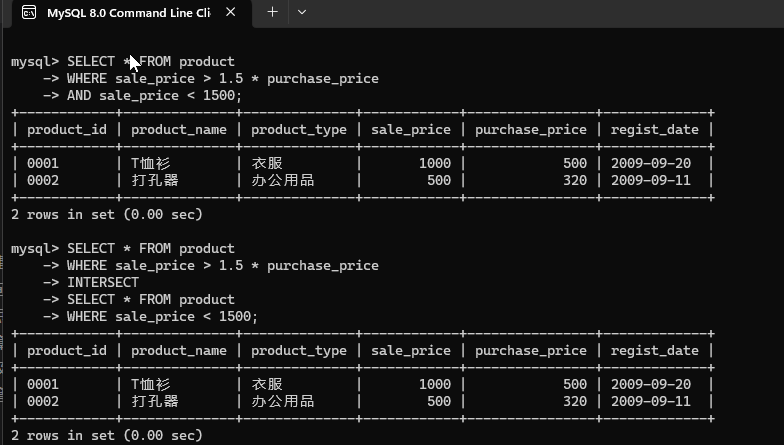Viewport: 784px width, 445px height.
Task: Select the MySQL 8.0 Command Line Client tab title
Action: tap(128, 13)
